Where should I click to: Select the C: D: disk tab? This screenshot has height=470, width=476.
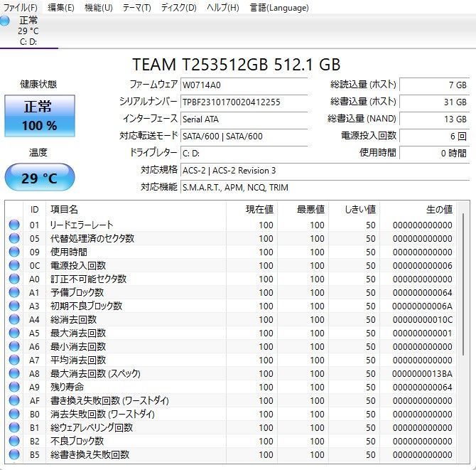pos(29,31)
